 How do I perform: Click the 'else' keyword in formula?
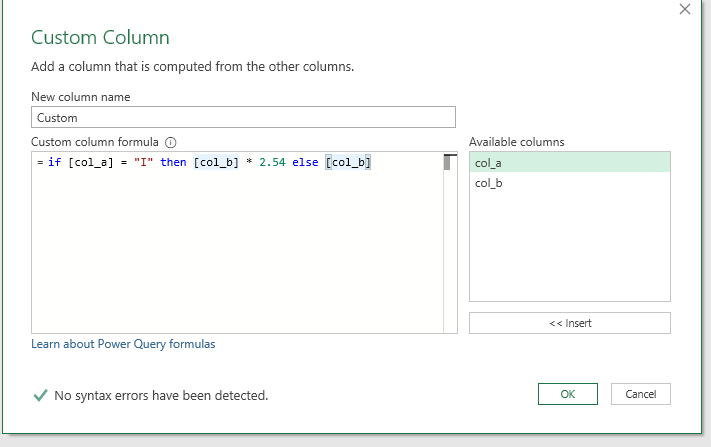pos(305,162)
